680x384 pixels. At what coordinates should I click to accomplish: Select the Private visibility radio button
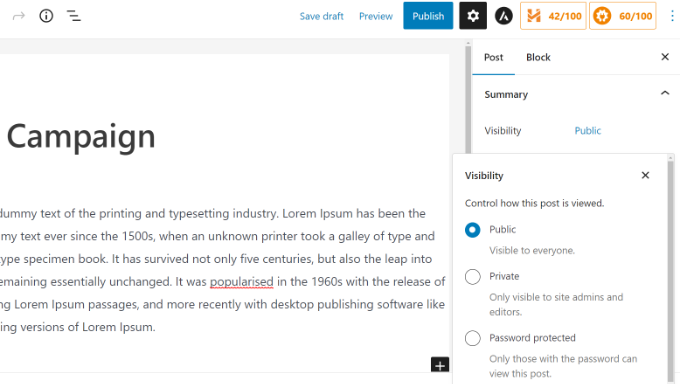click(x=473, y=276)
